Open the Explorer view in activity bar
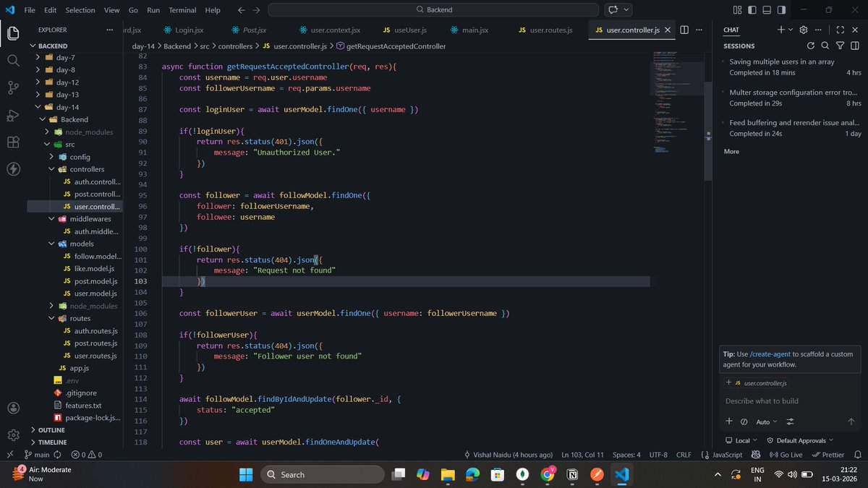 pos(13,33)
